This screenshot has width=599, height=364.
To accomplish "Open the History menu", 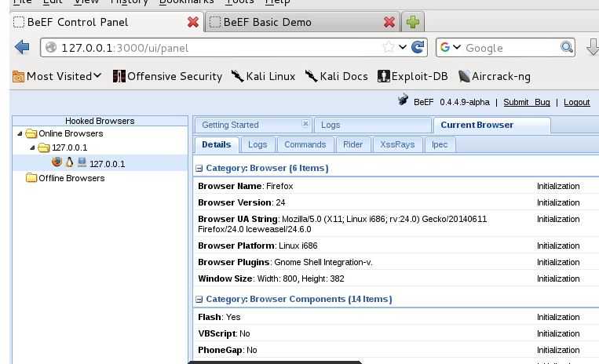I will point(129,2).
